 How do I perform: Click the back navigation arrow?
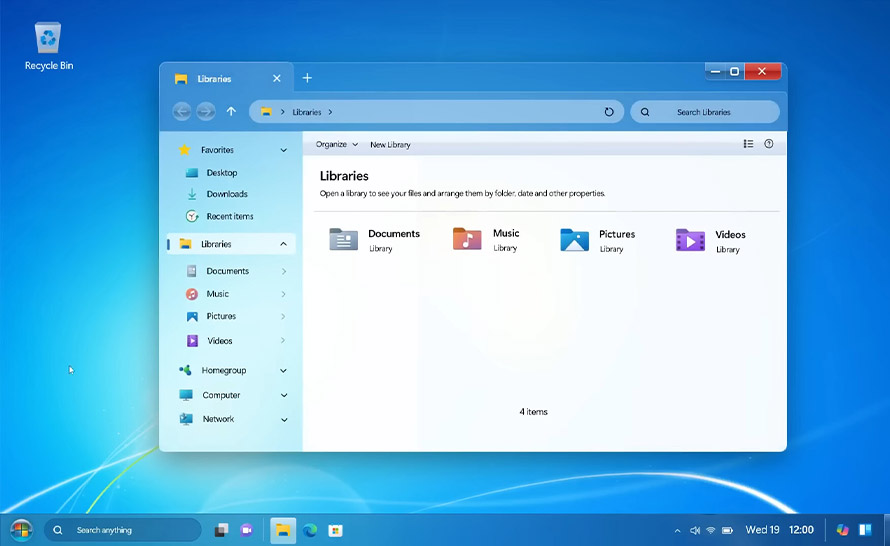[182, 112]
